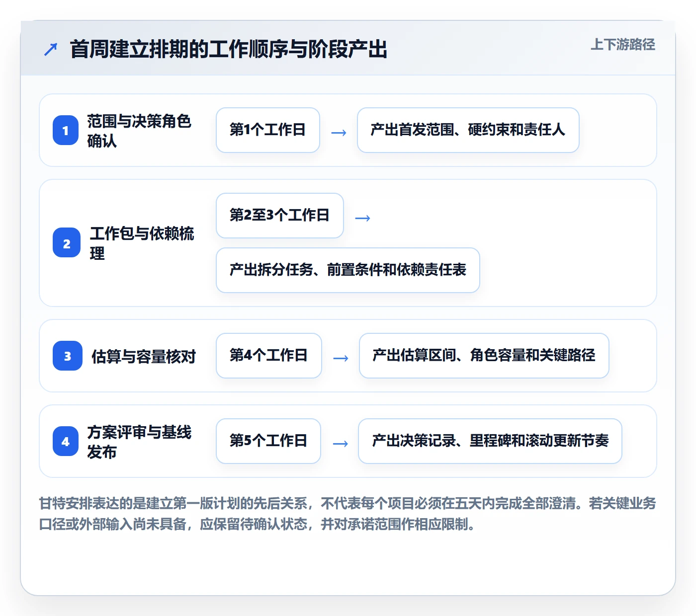Screen dimensions: 696x616
Task: Click the 第1个工作日 chip
Action: click(268, 130)
